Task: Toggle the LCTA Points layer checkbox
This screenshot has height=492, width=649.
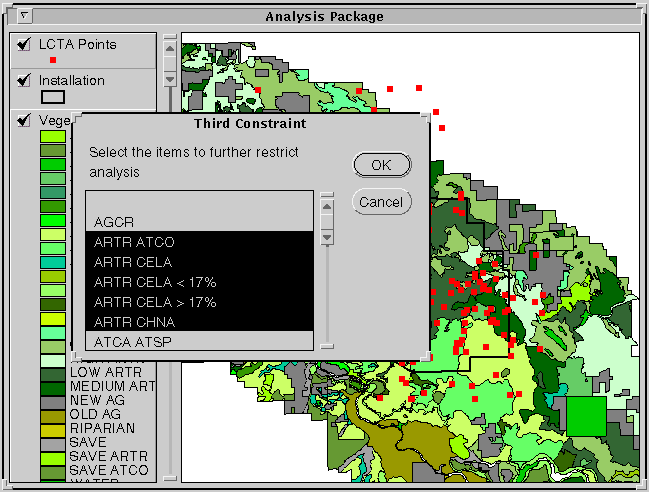Action: point(24,45)
